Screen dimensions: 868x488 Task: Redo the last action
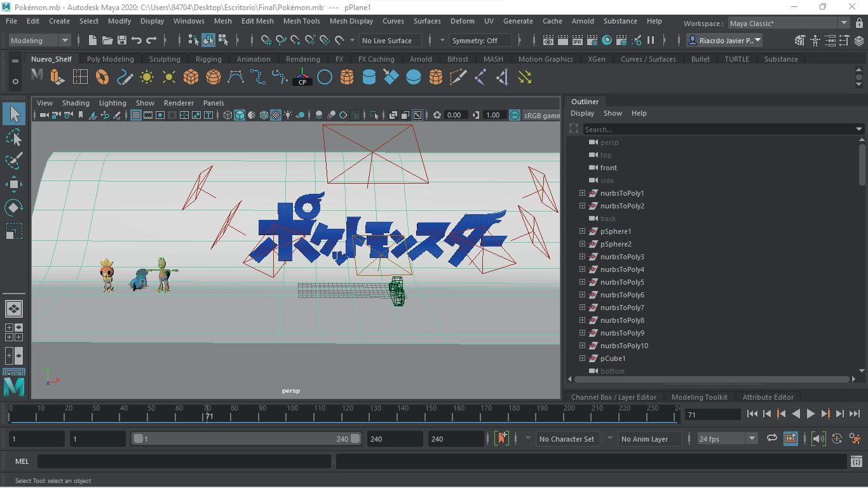coord(151,40)
